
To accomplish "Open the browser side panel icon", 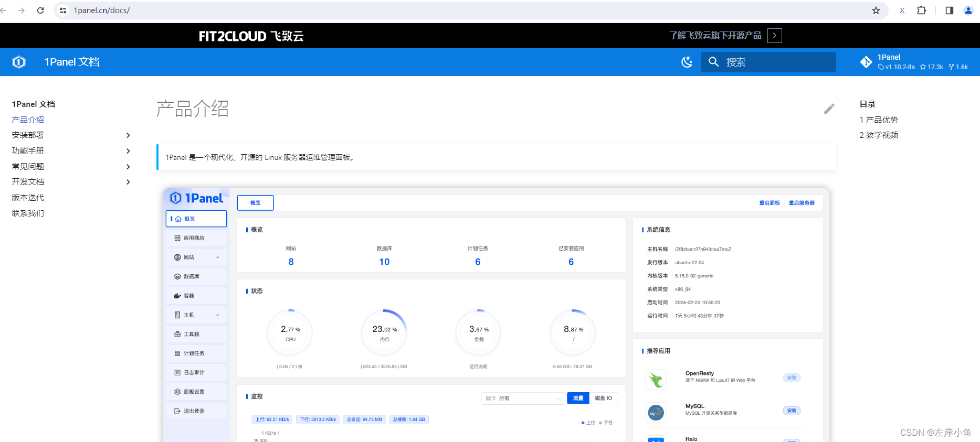I will 949,10.
